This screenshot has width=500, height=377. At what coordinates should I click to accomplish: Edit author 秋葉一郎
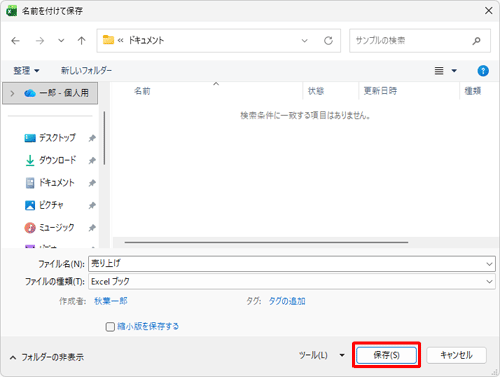[x=111, y=301]
